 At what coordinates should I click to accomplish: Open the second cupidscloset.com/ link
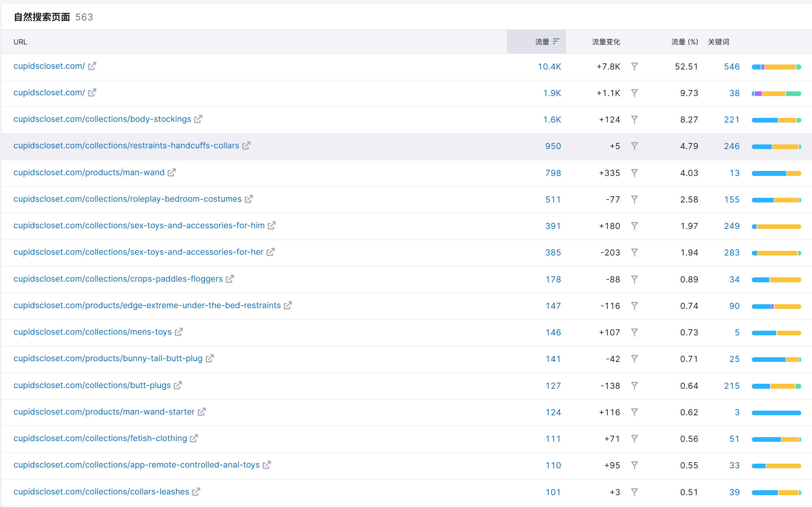click(x=49, y=92)
